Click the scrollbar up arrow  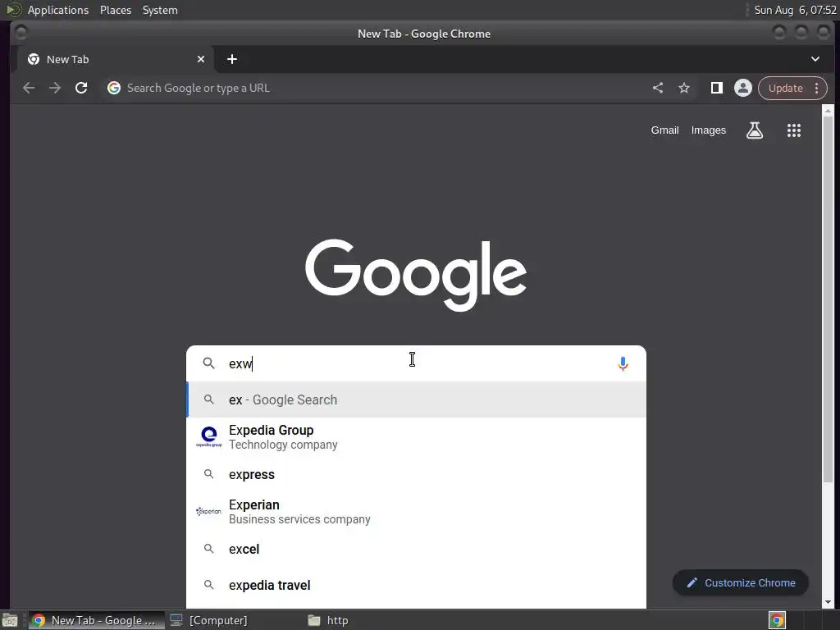pyautogui.click(x=828, y=111)
